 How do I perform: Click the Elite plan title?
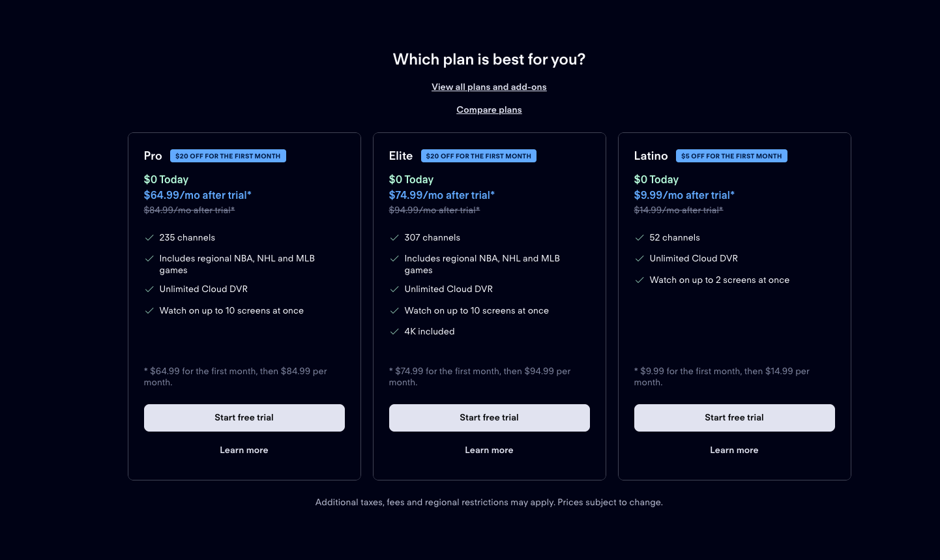click(401, 156)
